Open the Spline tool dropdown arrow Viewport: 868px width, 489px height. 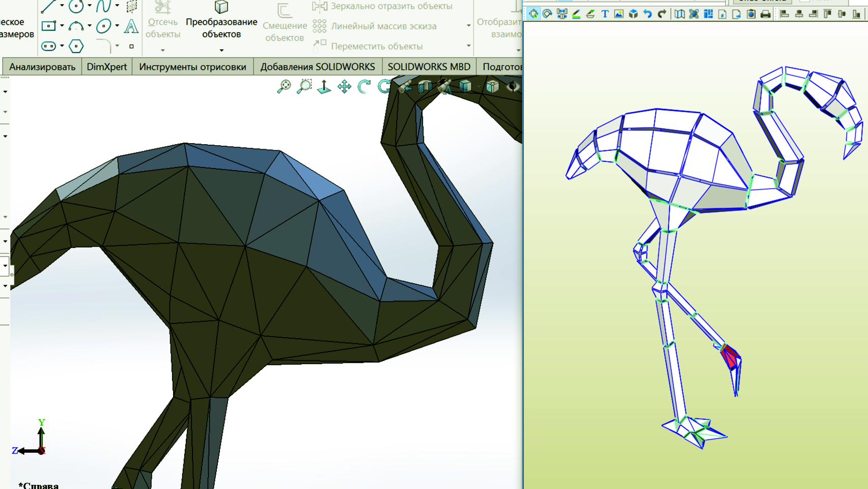pyautogui.click(x=117, y=6)
